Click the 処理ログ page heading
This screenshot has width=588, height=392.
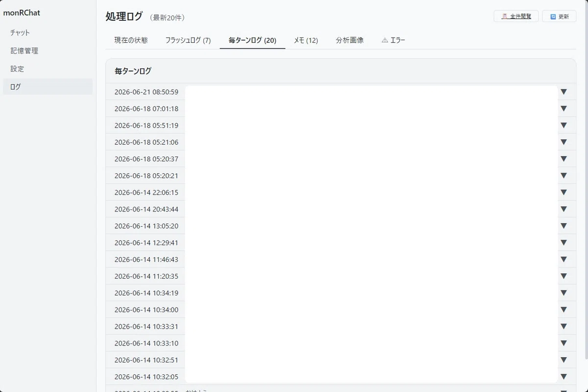point(124,16)
